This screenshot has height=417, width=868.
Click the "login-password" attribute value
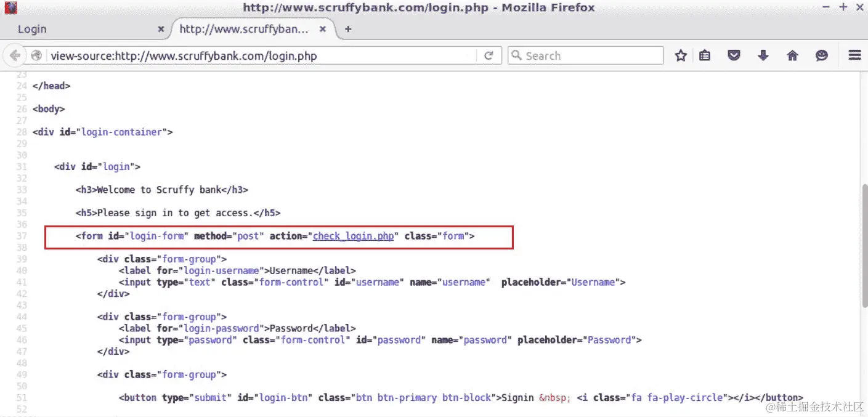[x=221, y=328]
